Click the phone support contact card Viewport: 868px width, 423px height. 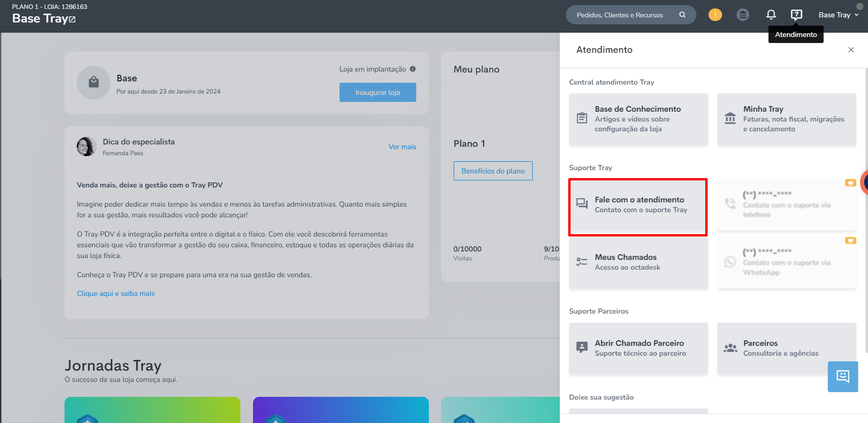[787, 205]
